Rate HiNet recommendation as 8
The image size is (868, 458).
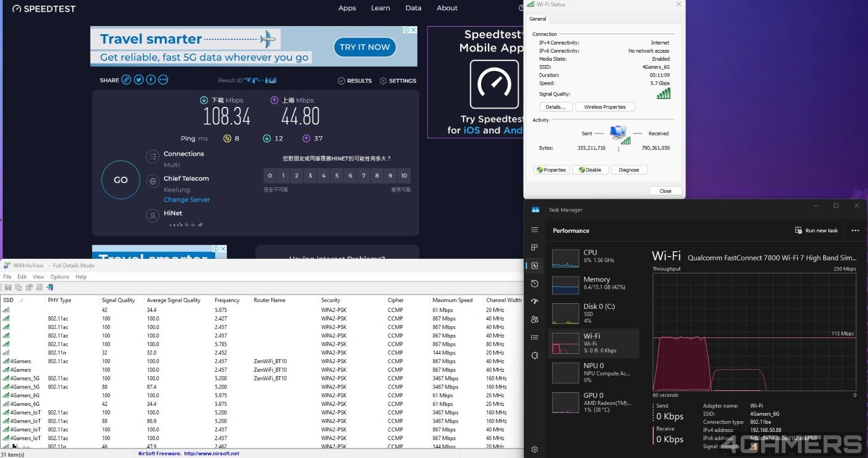click(x=377, y=175)
